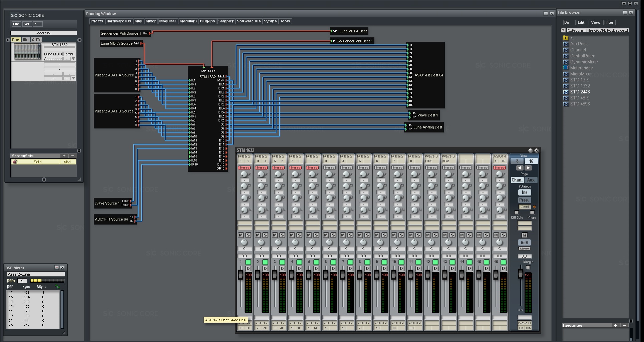The image size is (644, 342).
Task: Expand the dropdown arrow next to Sequencer row
Action: click(x=73, y=59)
